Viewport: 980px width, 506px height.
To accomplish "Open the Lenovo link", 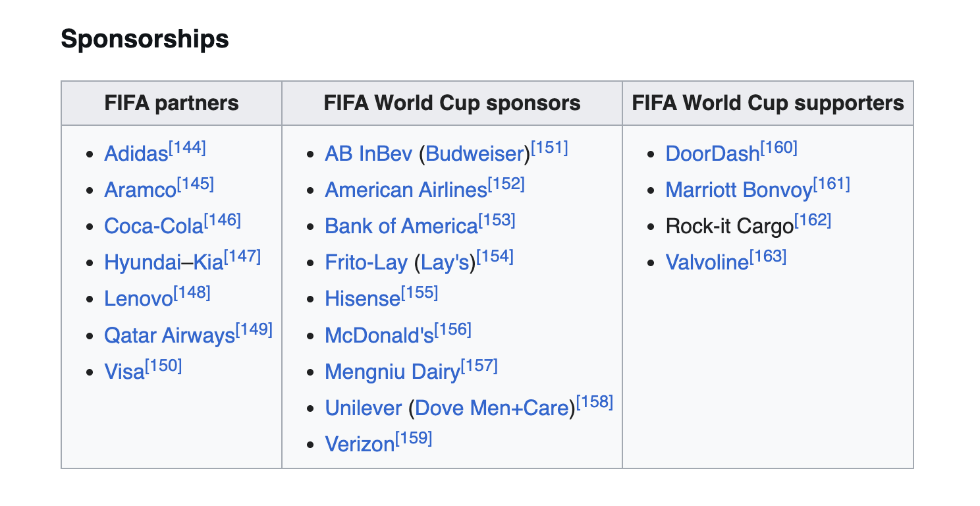I will coord(138,299).
